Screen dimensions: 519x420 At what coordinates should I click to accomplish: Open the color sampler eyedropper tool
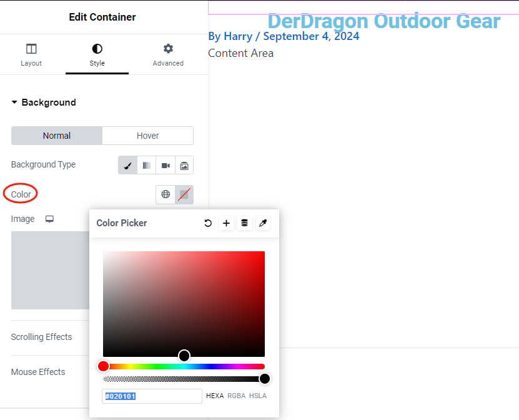[x=263, y=223]
